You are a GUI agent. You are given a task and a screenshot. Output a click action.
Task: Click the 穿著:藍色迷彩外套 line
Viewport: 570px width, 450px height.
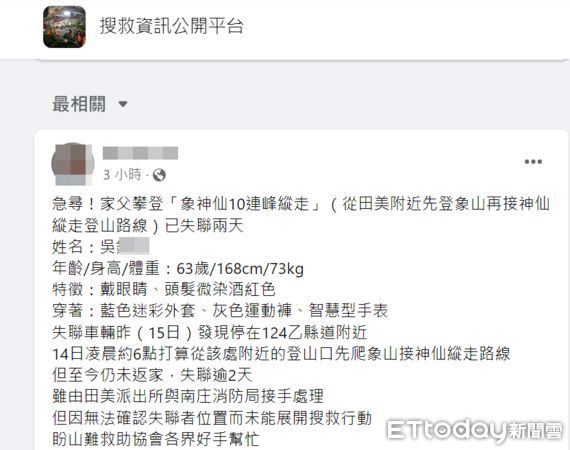click(220, 311)
